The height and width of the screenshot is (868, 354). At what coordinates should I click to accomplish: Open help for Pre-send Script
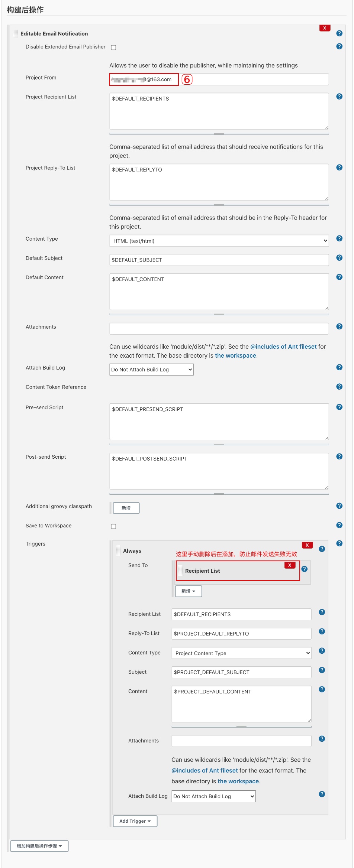339,407
